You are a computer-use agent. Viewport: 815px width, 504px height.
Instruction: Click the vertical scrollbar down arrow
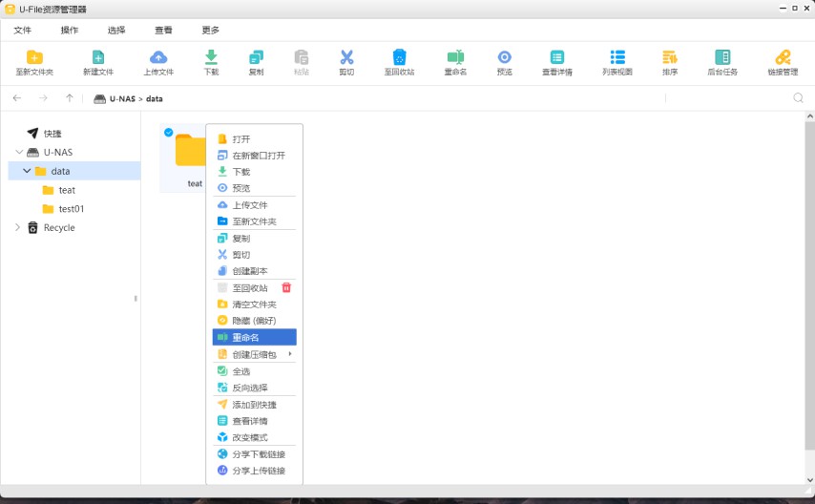point(810,479)
